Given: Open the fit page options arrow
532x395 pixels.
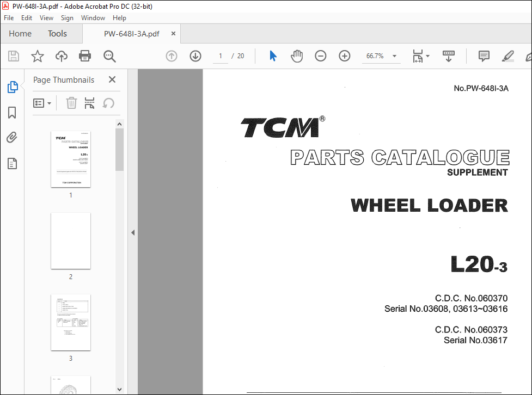Looking at the screenshot, I should pos(427,56).
